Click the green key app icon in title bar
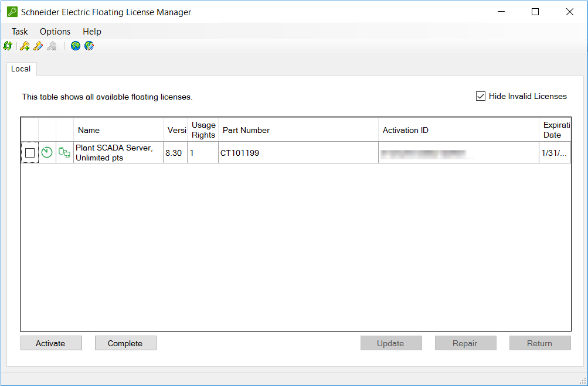 [x=12, y=12]
